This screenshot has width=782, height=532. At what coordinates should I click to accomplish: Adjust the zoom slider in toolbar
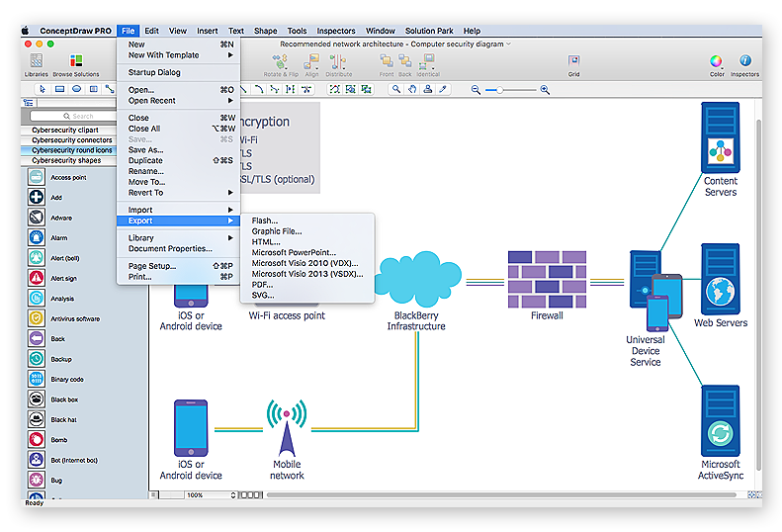tap(500, 90)
